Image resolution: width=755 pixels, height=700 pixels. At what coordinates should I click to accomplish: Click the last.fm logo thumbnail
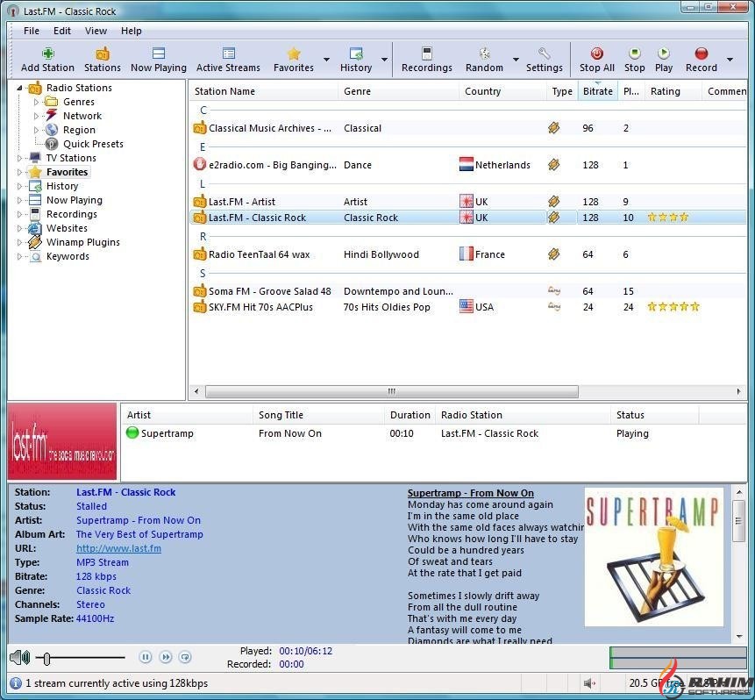click(62, 441)
